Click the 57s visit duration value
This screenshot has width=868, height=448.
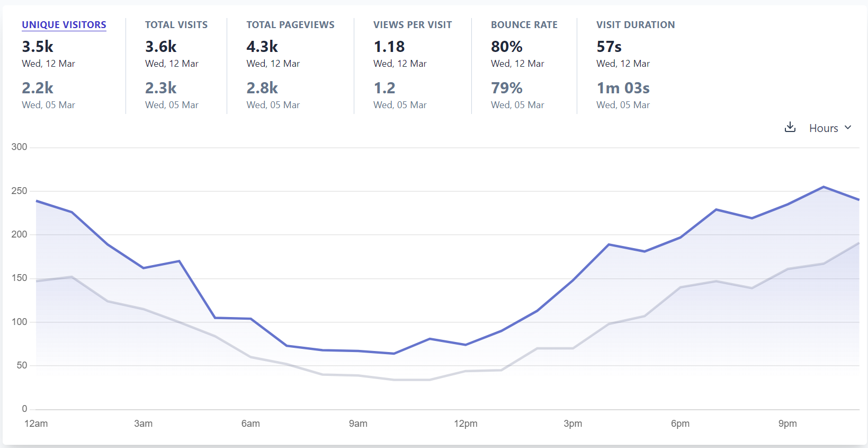click(x=609, y=47)
